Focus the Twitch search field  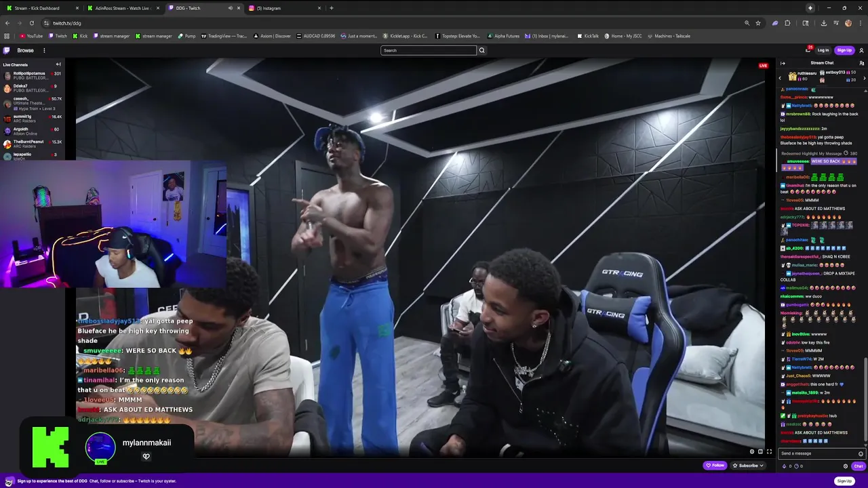(429, 50)
